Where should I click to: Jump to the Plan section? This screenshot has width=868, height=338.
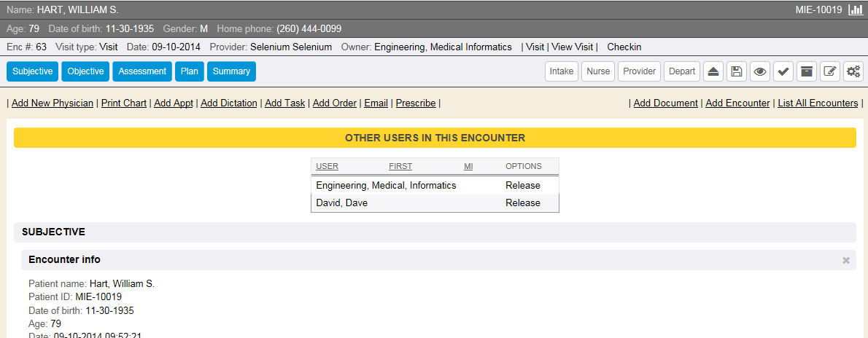[x=190, y=71]
